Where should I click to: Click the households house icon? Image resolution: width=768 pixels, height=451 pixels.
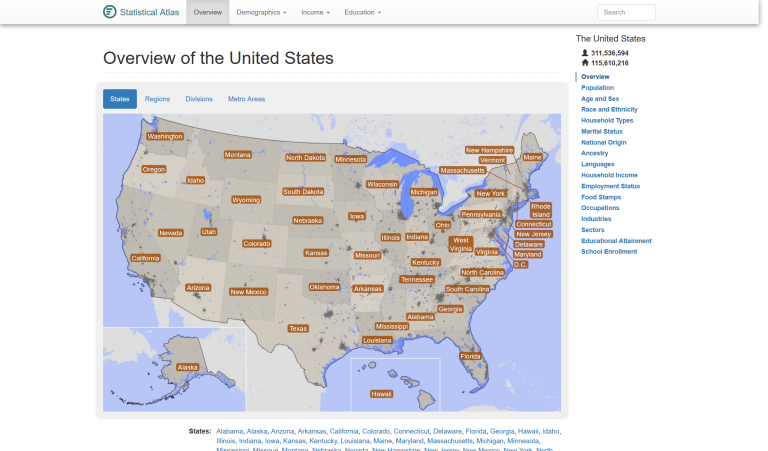(x=585, y=62)
